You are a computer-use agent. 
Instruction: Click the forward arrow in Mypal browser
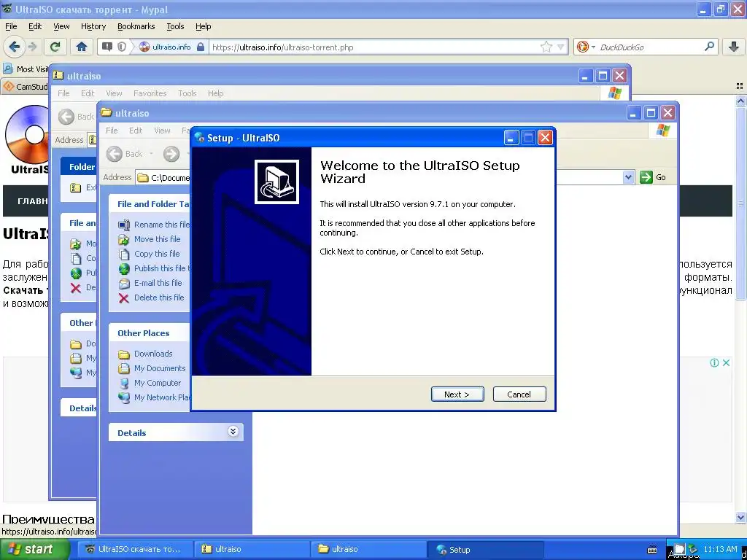[x=32, y=47]
